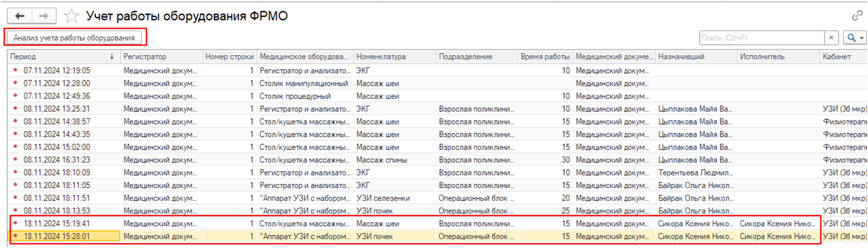Click the Исполнитель column header
Image resolution: width=868 pixels, height=248 pixels.
tap(762, 57)
